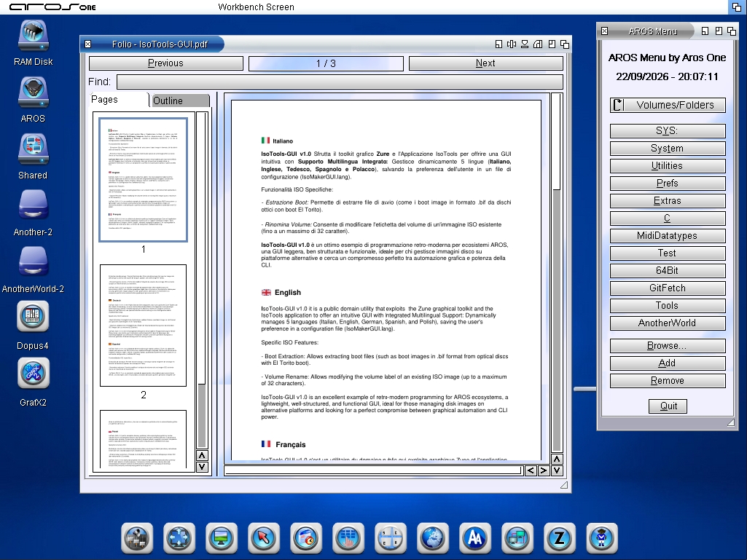Launch the dock globe browser icon
The width and height of the screenshot is (747, 560).
click(433, 538)
